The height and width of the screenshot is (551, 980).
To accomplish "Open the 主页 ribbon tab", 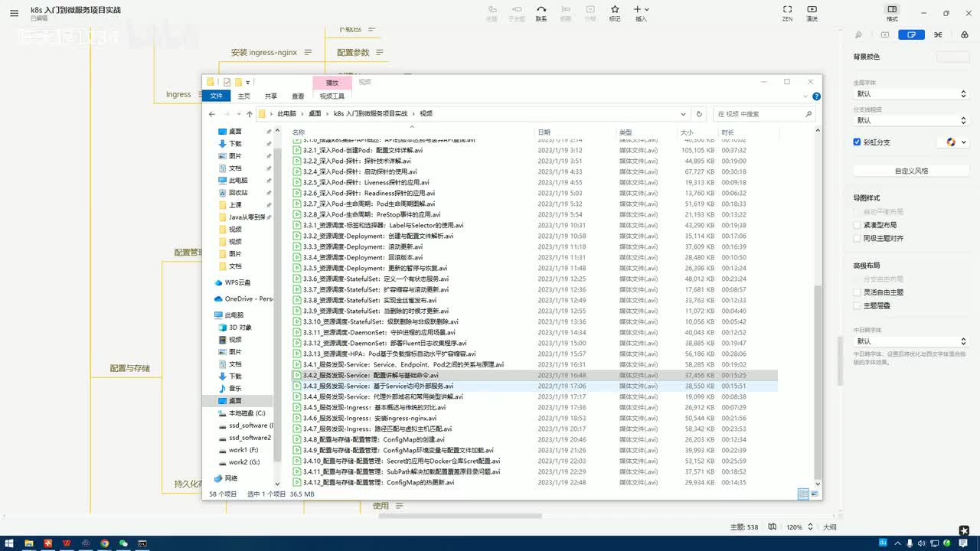I will (x=243, y=96).
